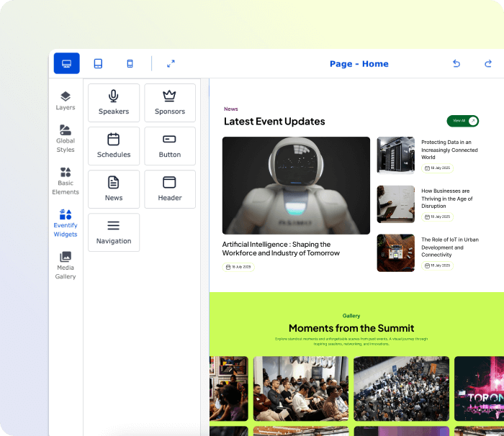Screen dimensions: 504x436
Task: Click the Page - Home title
Action: tap(359, 64)
